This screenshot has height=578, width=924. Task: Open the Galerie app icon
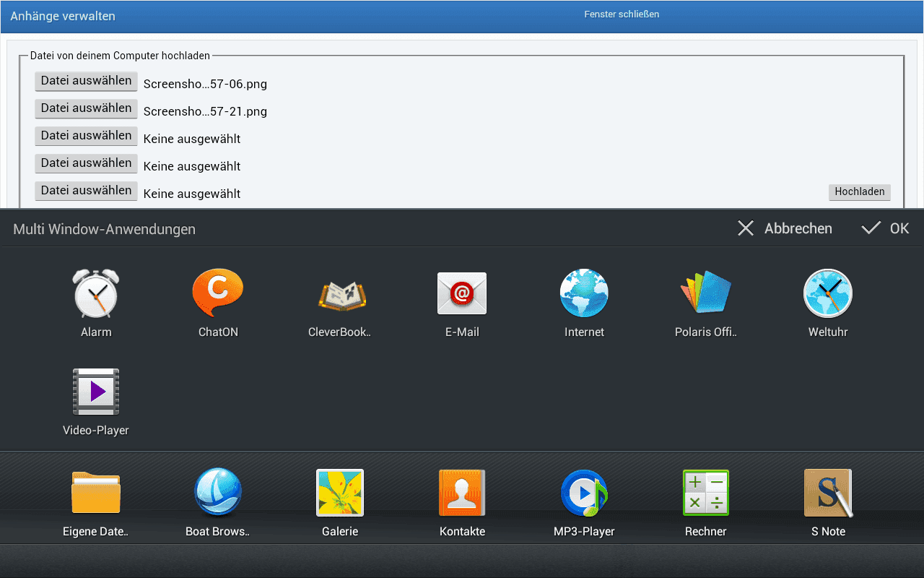(340, 493)
